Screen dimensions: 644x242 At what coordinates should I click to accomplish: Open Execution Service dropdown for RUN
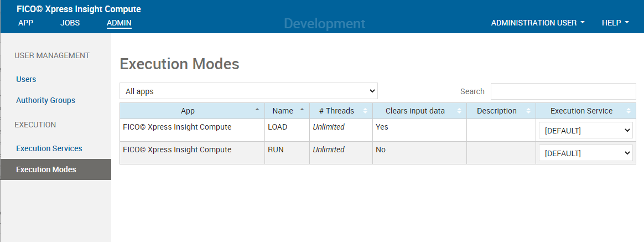(586, 153)
